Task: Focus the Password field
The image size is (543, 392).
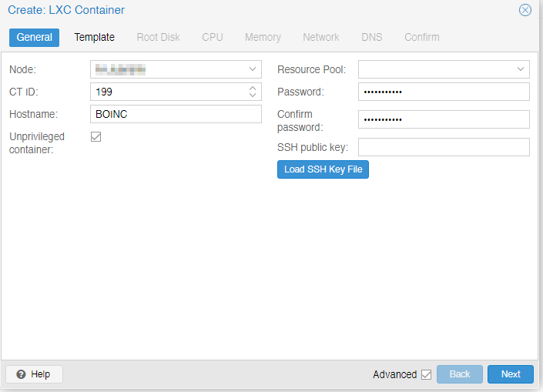Action: [x=444, y=92]
